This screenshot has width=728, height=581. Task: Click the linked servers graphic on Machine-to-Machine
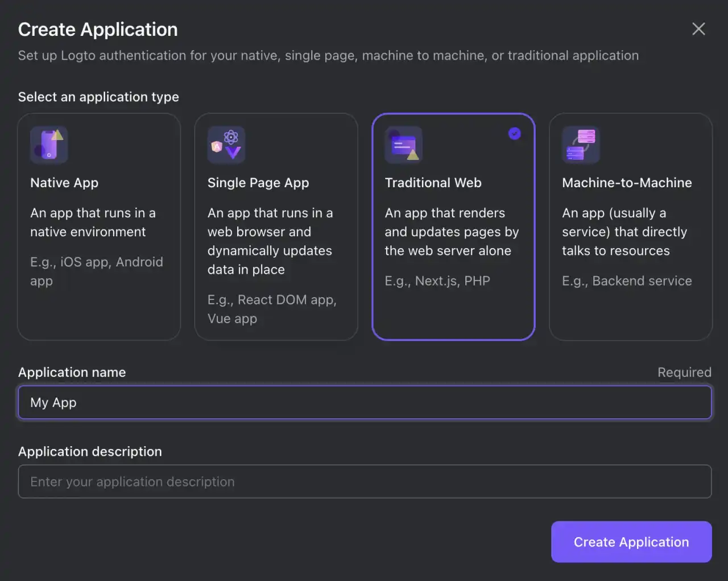581,145
